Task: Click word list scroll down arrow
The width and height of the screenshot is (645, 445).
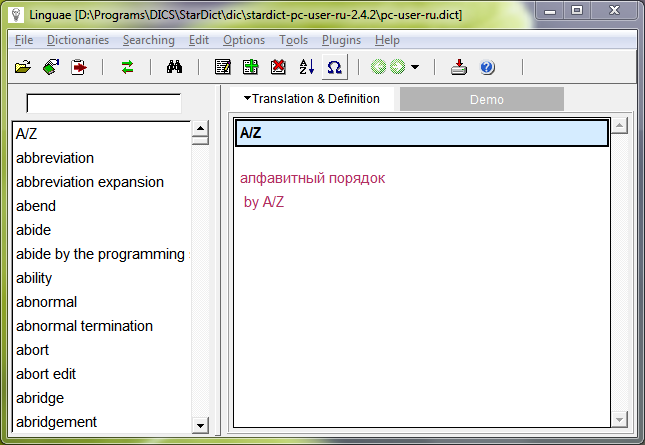Action: point(200,425)
